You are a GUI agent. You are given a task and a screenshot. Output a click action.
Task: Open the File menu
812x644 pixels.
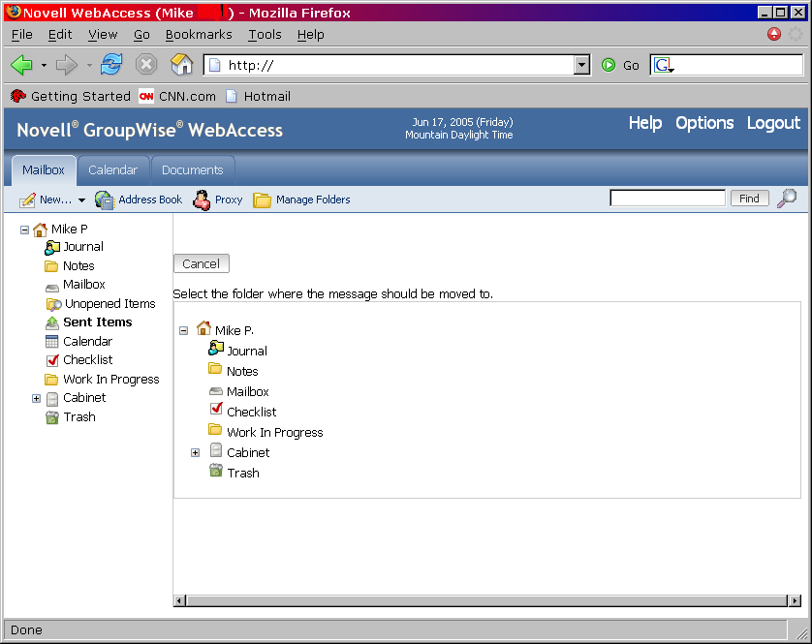point(21,35)
